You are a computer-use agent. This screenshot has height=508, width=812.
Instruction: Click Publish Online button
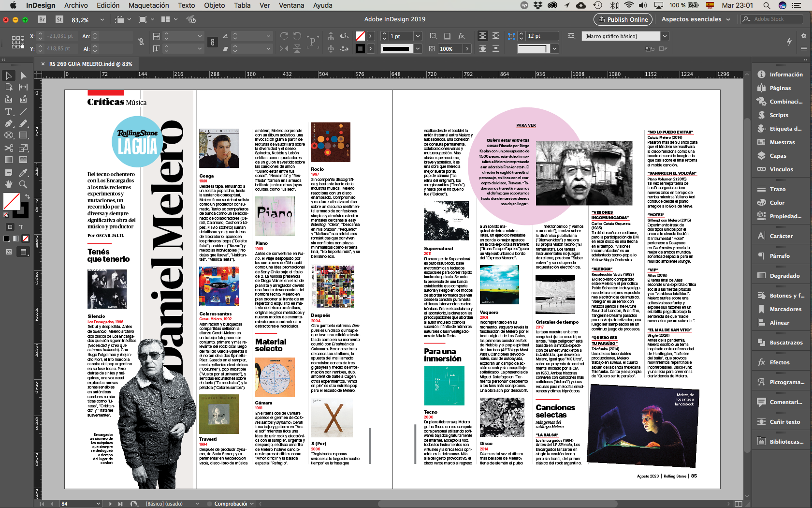coord(623,19)
